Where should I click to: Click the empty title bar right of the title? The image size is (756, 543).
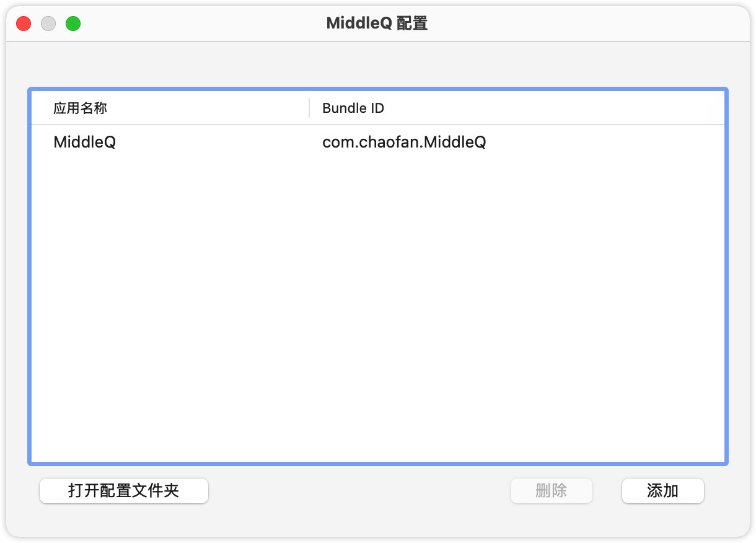(x=589, y=24)
